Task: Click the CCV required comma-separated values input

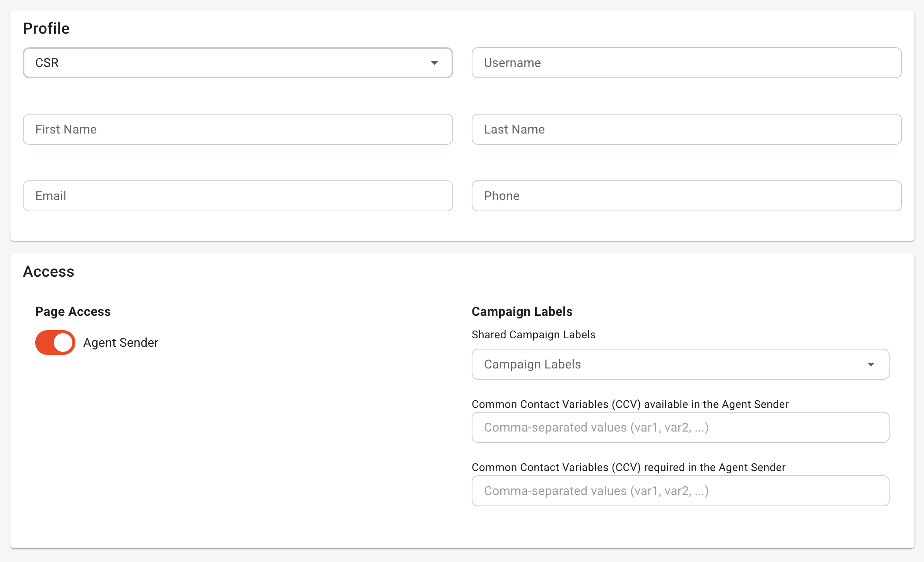Action: (x=680, y=491)
